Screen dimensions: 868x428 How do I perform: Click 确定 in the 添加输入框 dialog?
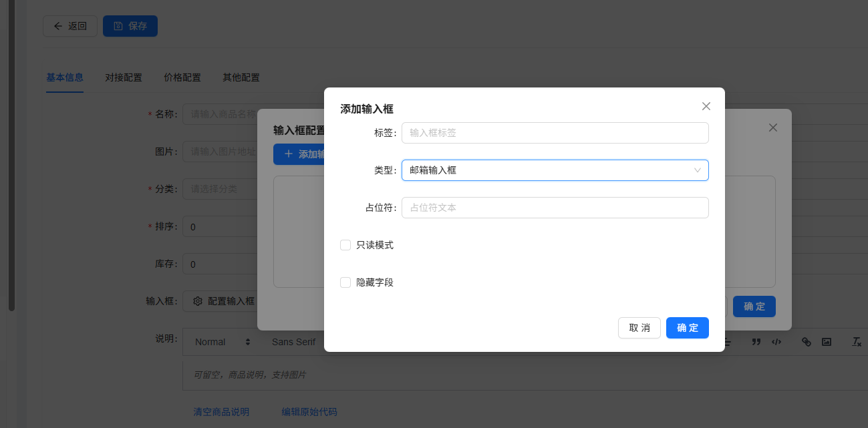687,328
